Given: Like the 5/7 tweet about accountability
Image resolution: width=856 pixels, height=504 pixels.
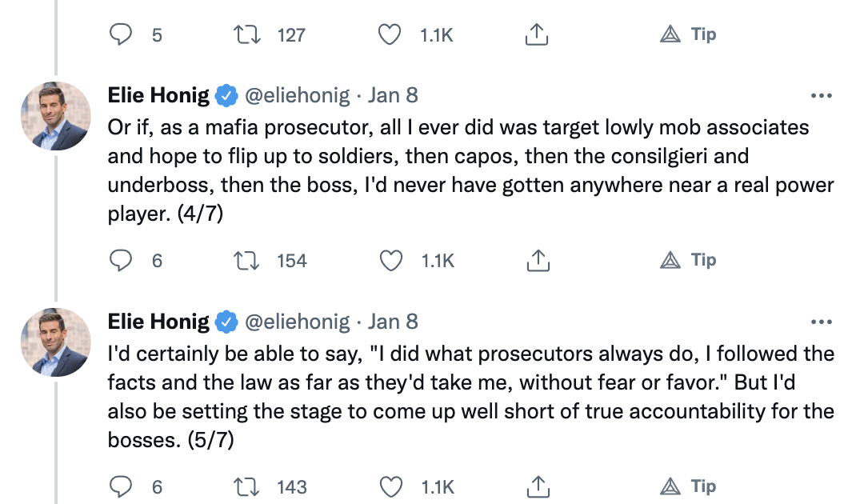Looking at the screenshot, I should coord(390,486).
